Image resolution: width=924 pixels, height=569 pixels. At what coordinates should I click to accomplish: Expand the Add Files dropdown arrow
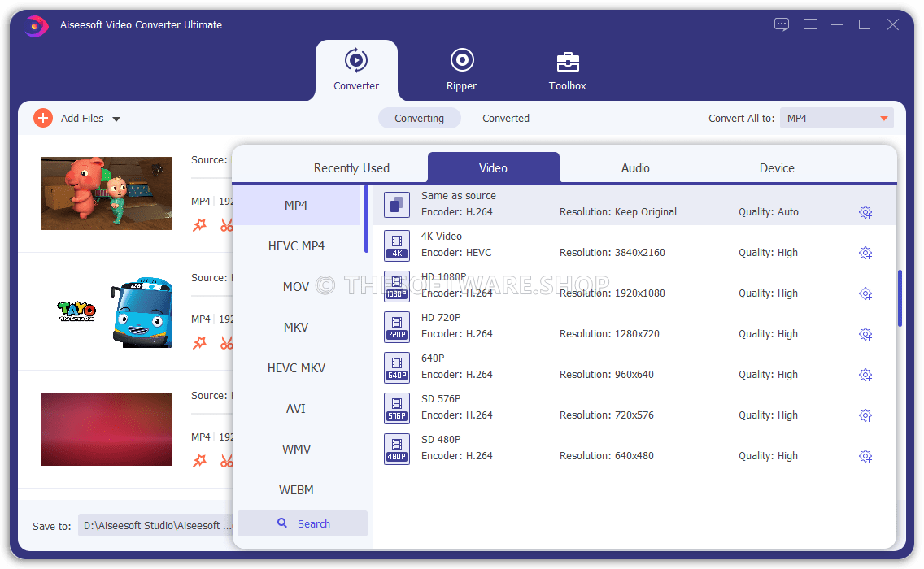coord(116,119)
